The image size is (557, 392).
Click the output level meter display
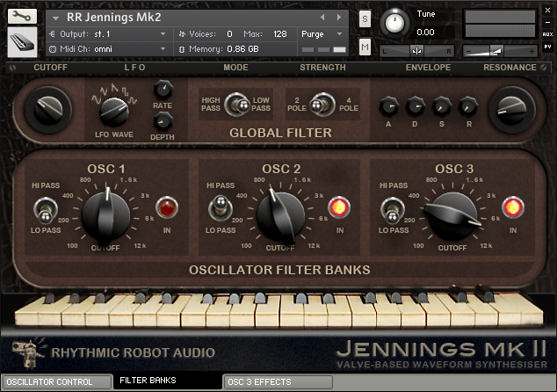[x=500, y=24]
